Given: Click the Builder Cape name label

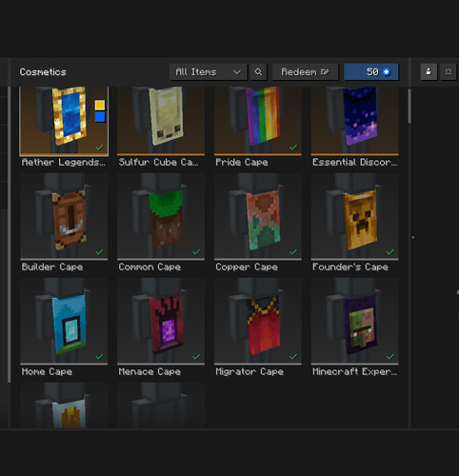Looking at the screenshot, I should point(52,268).
